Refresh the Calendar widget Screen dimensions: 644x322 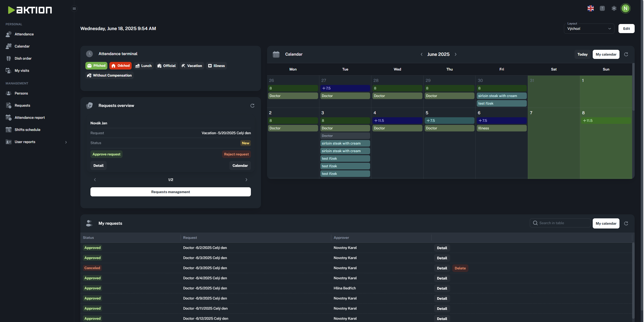626,54
